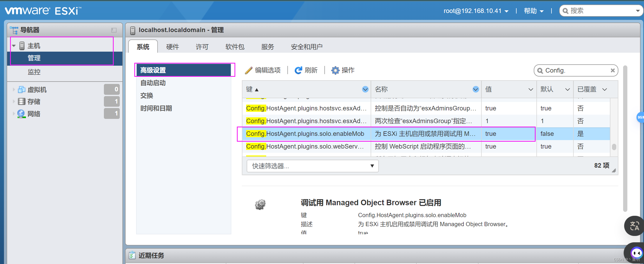Click the host server icon next to 主机
Screen dimensions: 644x264
(22, 46)
